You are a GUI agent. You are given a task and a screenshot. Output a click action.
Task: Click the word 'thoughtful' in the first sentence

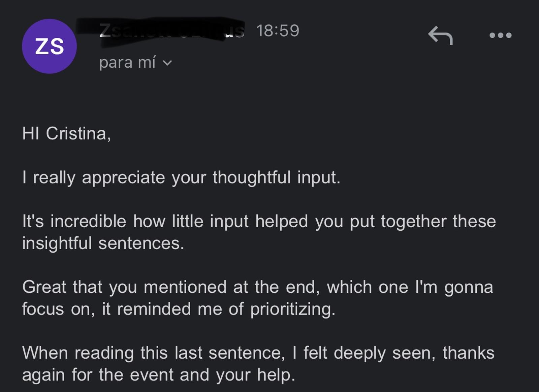251,177
